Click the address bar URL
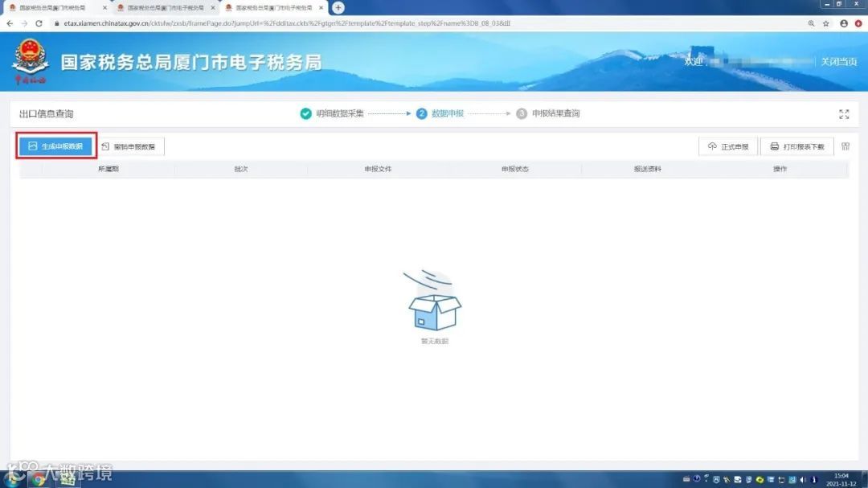The image size is (868, 488). point(287,23)
